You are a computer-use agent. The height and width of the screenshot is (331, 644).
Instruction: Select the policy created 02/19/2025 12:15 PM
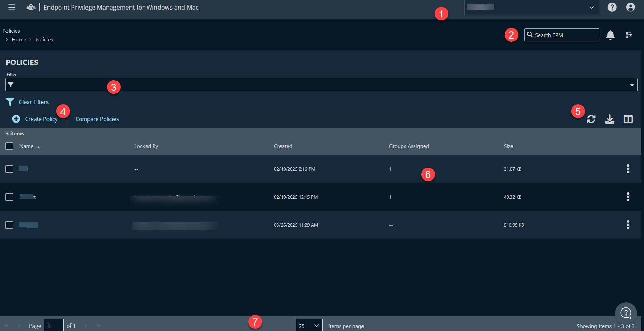click(10, 197)
